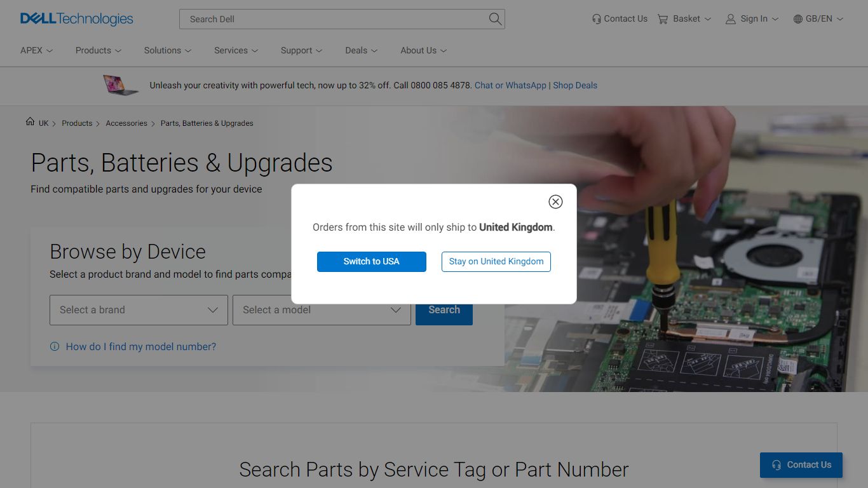Open the Services menu
This screenshot has height=488, width=868.
(x=236, y=50)
